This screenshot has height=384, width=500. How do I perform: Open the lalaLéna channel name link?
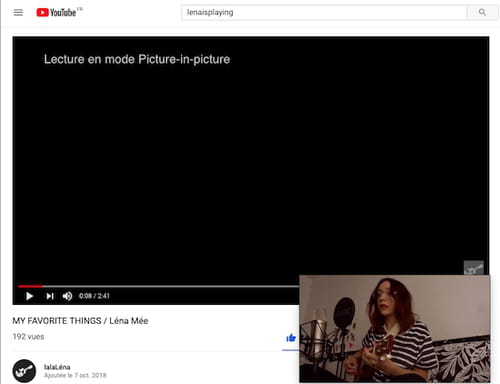click(57, 367)
